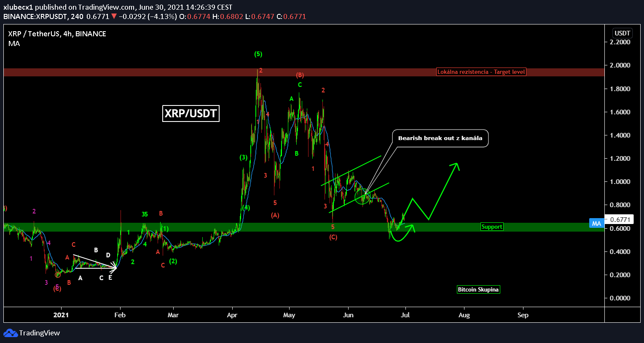
Task: Click the MA indicator legend label
Action: (14, 43)
